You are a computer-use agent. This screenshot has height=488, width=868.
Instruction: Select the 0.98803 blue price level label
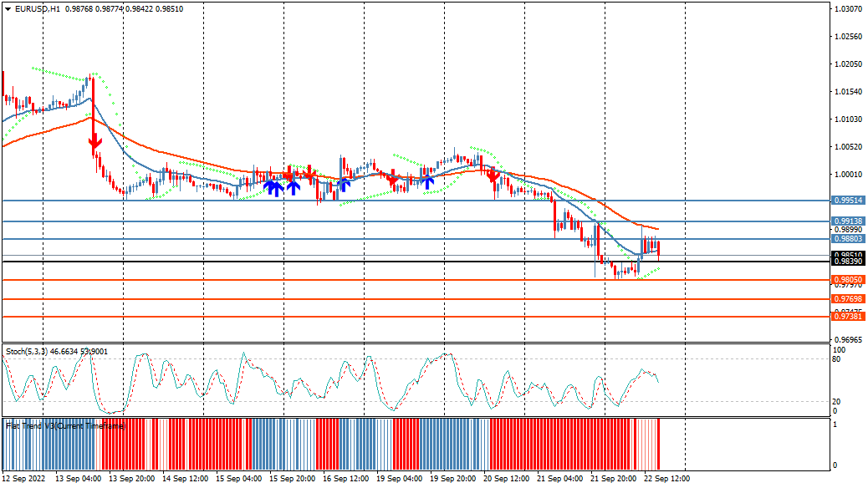click(x=848, y=238)
